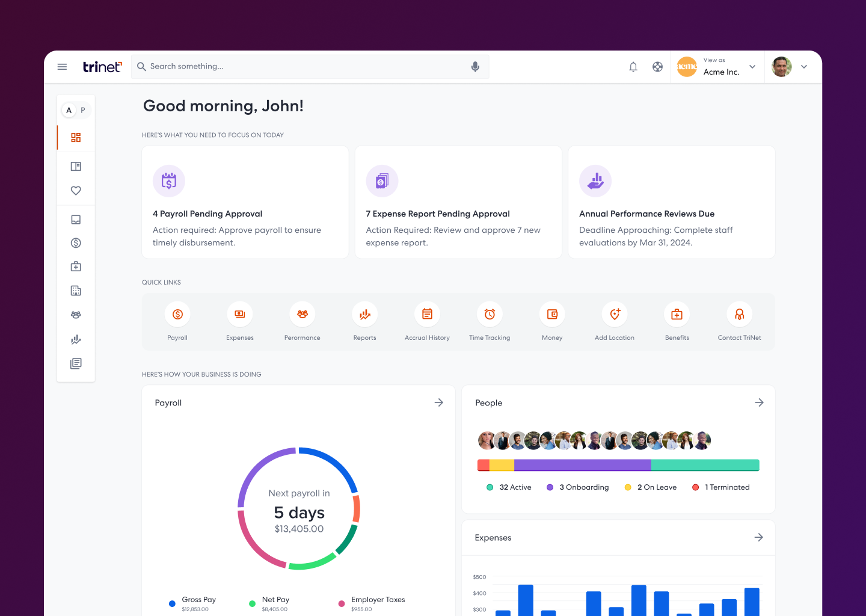866x616 pixels.
Task: Open Contact TriNet quick link
Action: point(739,315)
